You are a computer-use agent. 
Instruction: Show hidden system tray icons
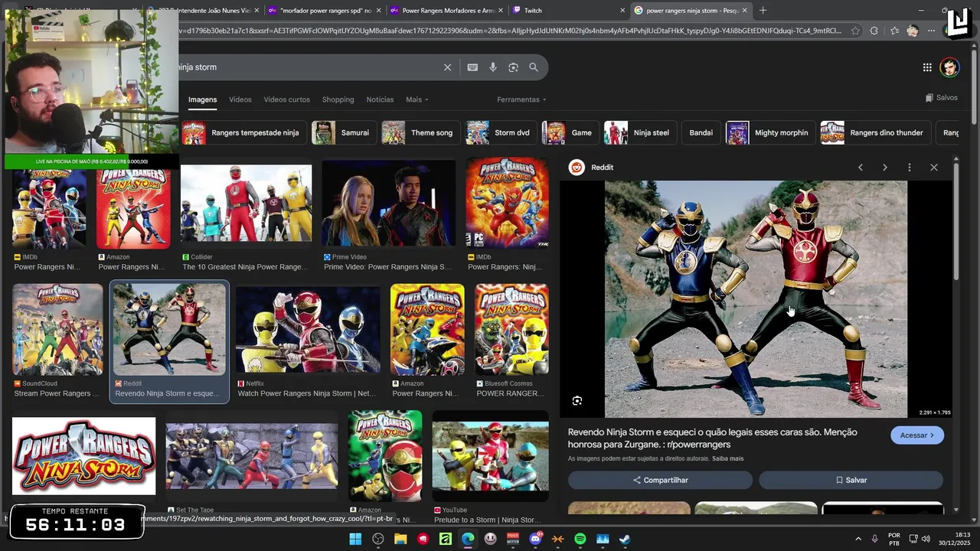(x=857, y=539)
